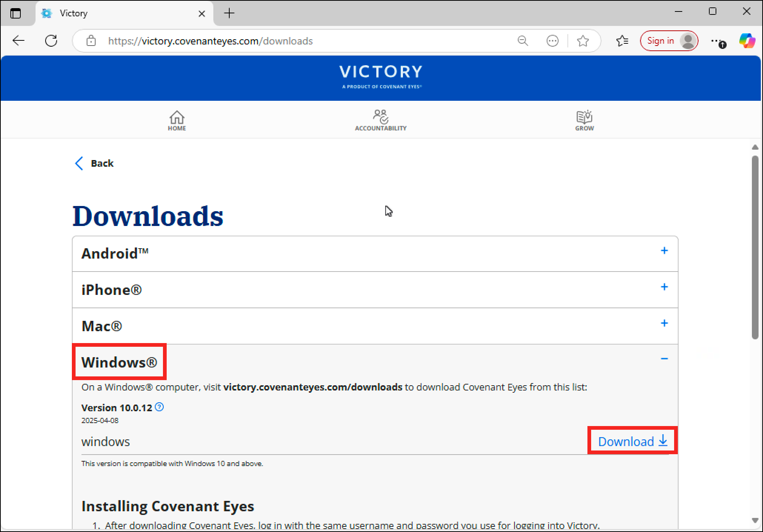Close the Victory browser tab
This screenshot has width=763, height=532.
[x=202, y=14]
